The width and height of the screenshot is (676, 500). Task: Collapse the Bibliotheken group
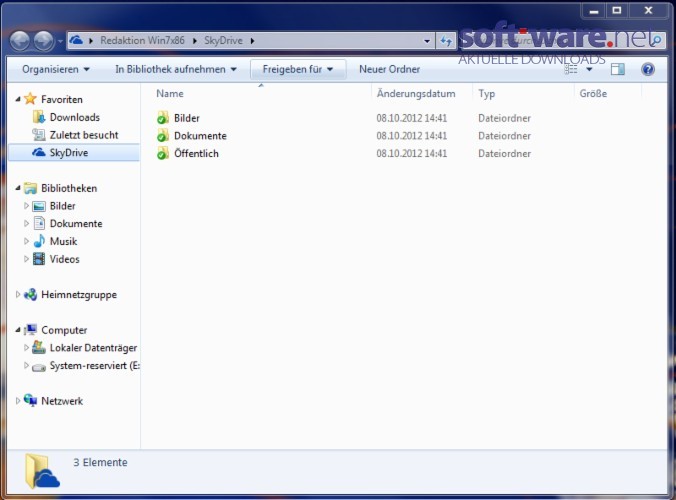point(18,188)
